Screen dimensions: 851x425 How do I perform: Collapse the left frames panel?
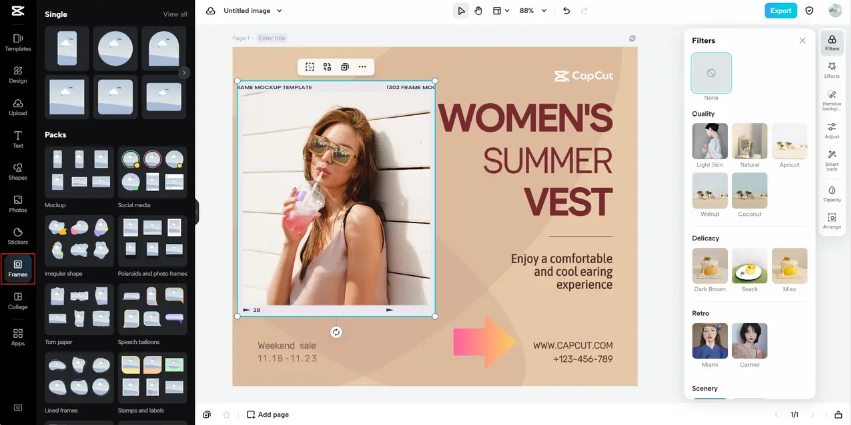[x=196, y=212]
